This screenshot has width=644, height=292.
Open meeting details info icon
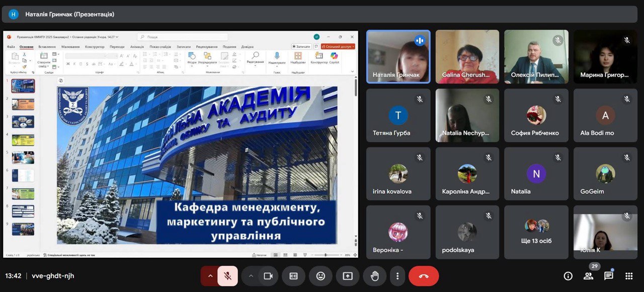point(568,276)
